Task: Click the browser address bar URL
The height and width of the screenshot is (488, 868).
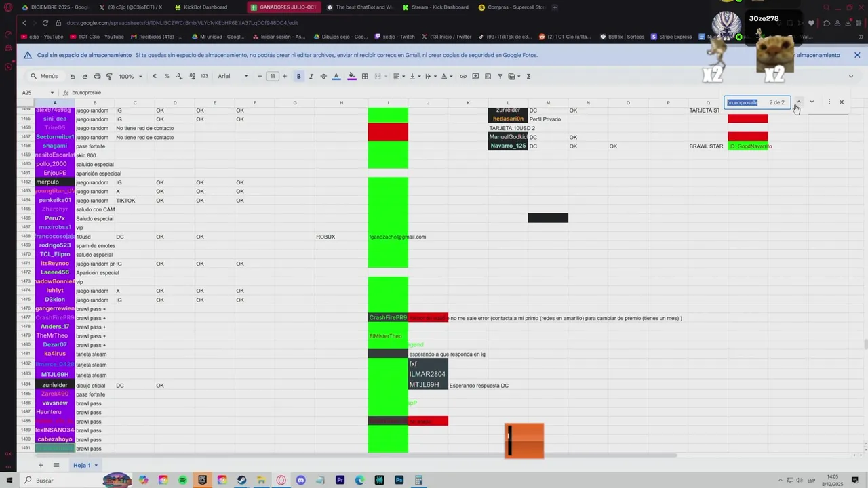Action: coord(182,23)
